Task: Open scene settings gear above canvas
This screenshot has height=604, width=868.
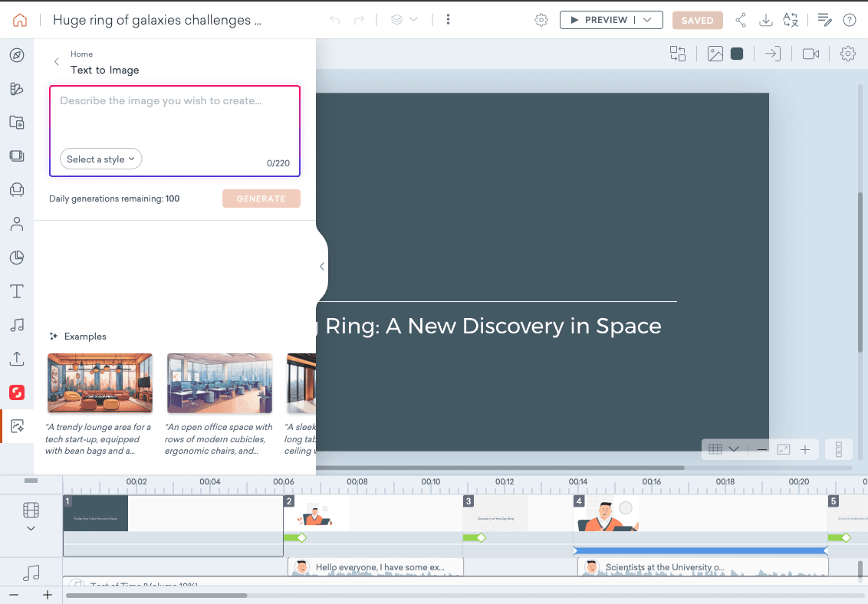Action: coord(847,54)
